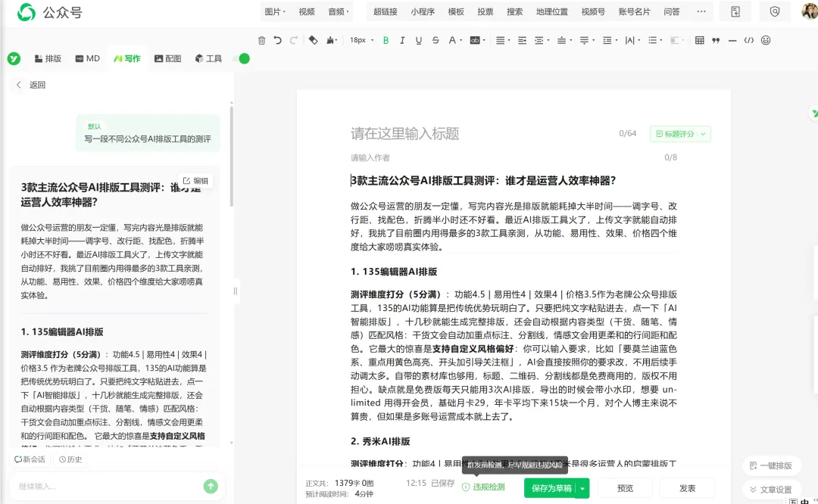Switch to the MD tab
This screenshot has width=818, height=504.
point(88,59)
